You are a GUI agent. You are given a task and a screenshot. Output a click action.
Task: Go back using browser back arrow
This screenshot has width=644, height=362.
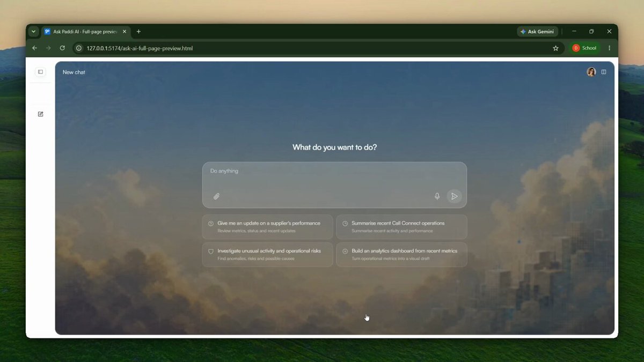[35, 48]
